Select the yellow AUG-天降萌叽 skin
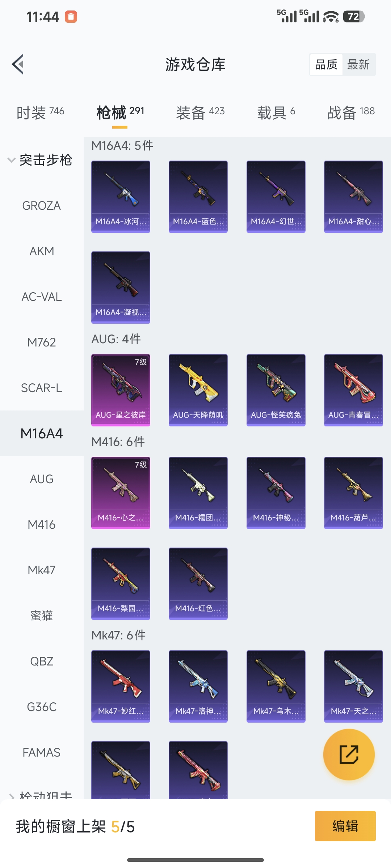The width and height of the screenshot is (391, 868). (x=198, y=390)
